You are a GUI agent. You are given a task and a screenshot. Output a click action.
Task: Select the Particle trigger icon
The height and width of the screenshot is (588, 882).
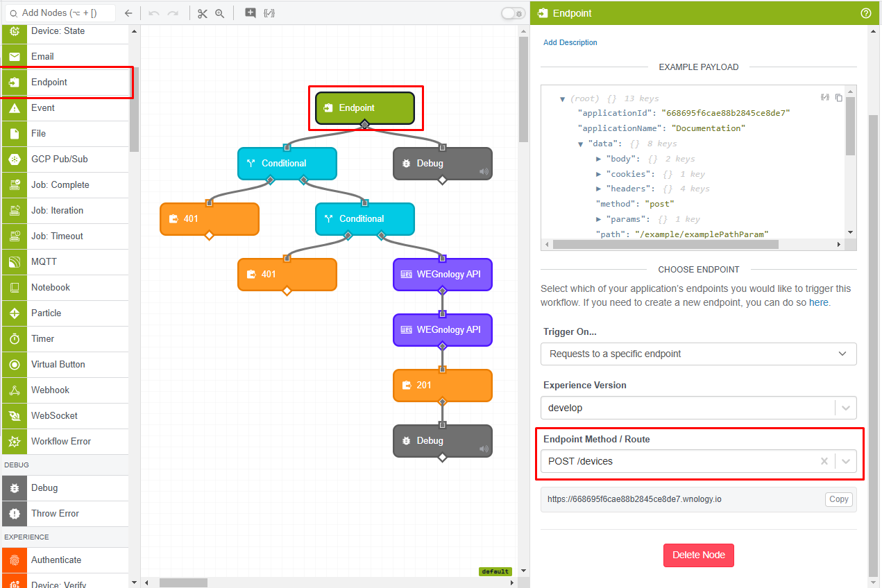coord(14,313)
